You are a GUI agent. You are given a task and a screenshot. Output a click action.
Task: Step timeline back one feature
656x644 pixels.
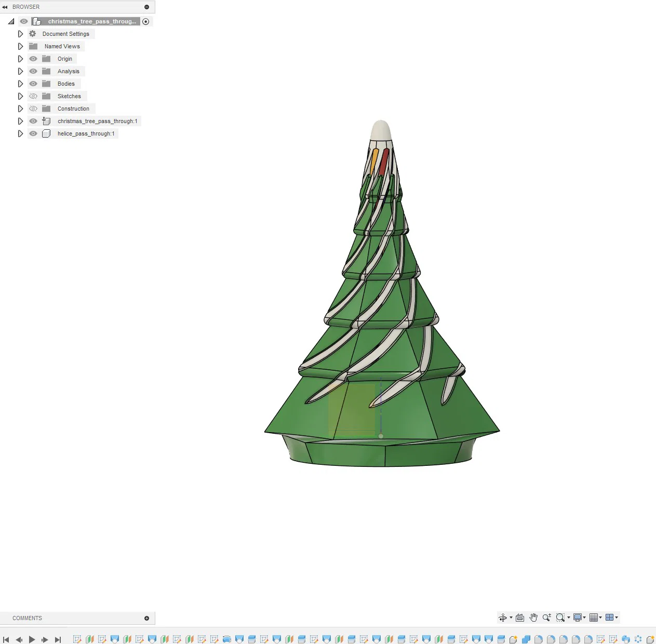tap(19, 640)
